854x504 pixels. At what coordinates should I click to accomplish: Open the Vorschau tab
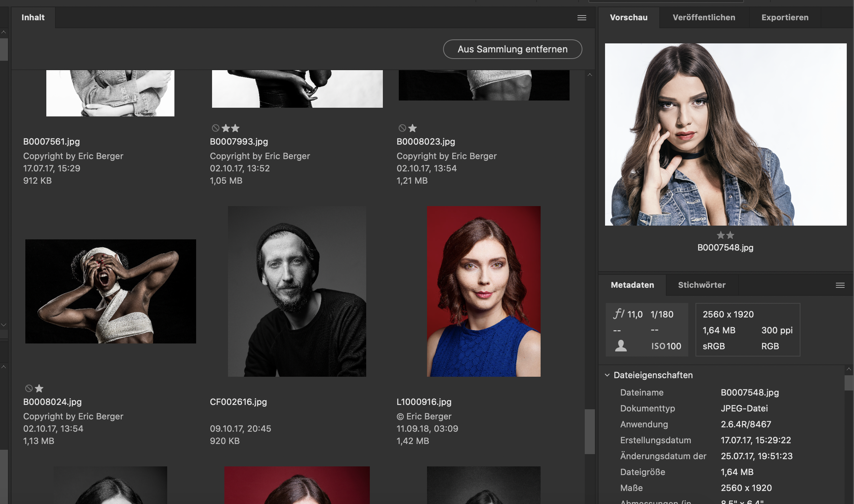[629, 17]
